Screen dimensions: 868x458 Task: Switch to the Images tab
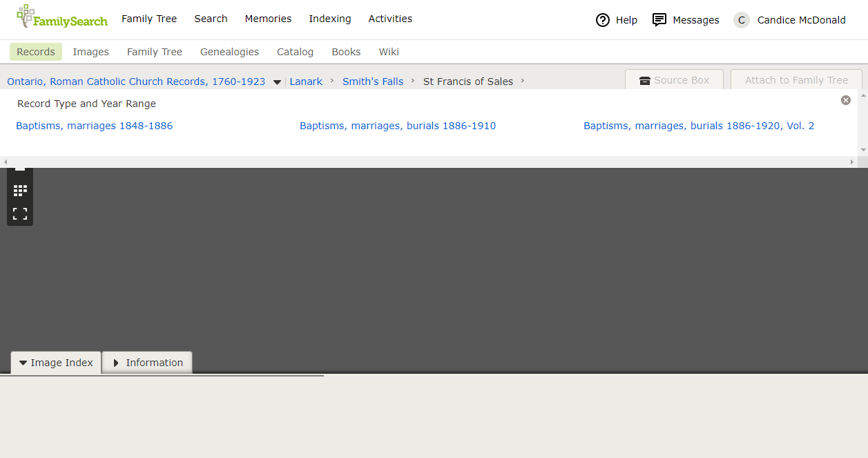click(91, 52)
